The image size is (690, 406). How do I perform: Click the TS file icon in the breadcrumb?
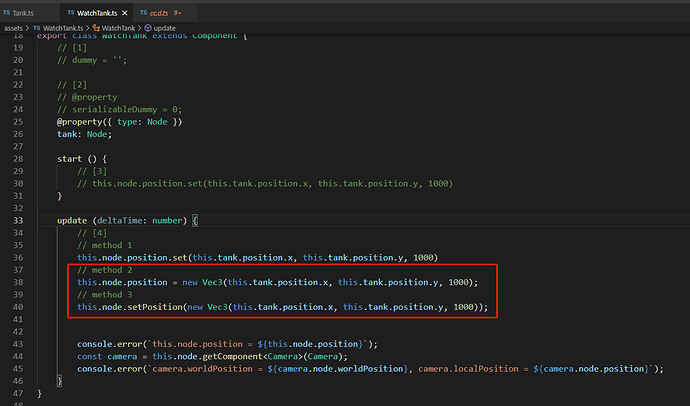coord(36,28)
